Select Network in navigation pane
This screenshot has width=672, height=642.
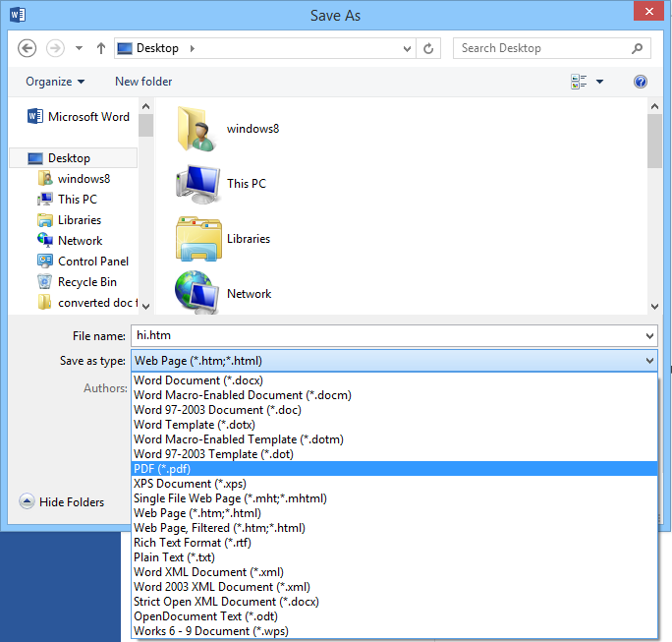(70, 241)
